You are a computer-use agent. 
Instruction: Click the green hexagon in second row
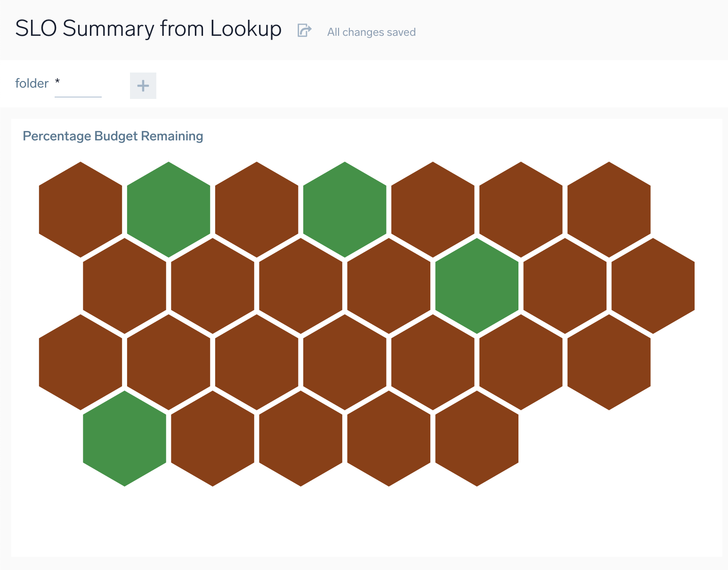point(477,286)
